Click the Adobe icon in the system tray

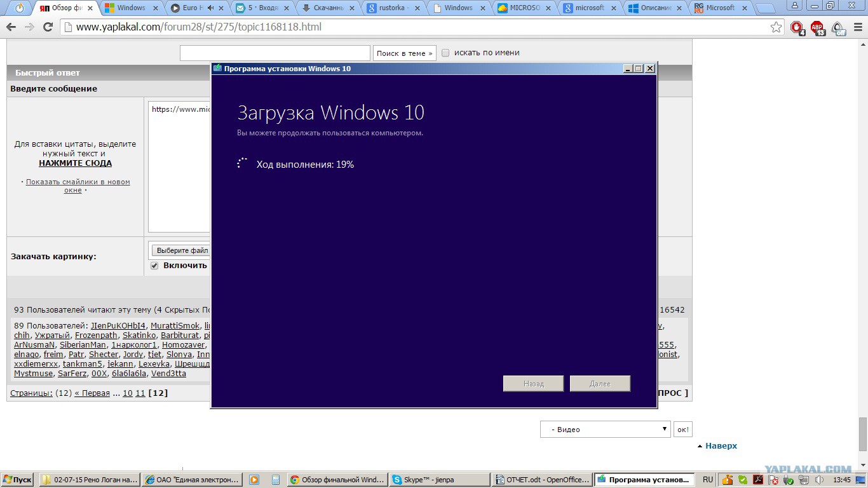(758, 480)
